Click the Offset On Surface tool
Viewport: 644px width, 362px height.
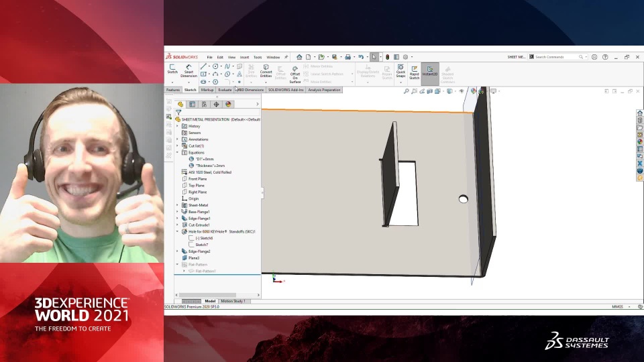(295, 74)
